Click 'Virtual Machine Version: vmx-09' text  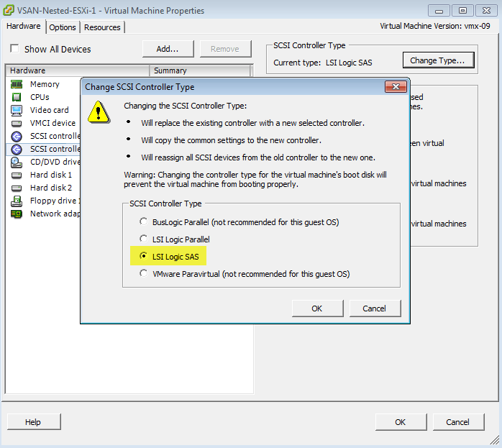point(435,26)
